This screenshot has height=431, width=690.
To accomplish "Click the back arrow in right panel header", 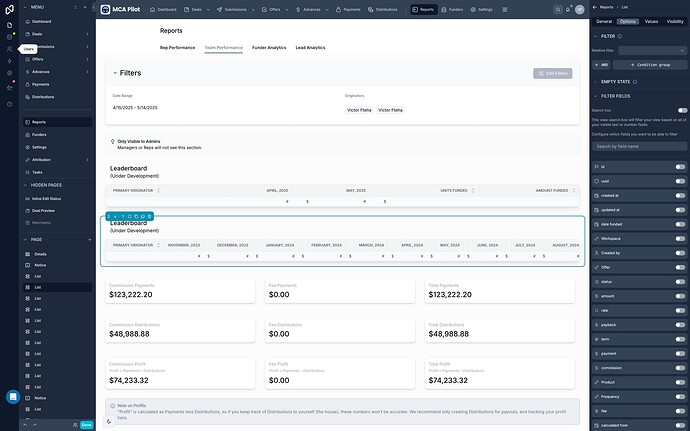I will coord(595,7).
